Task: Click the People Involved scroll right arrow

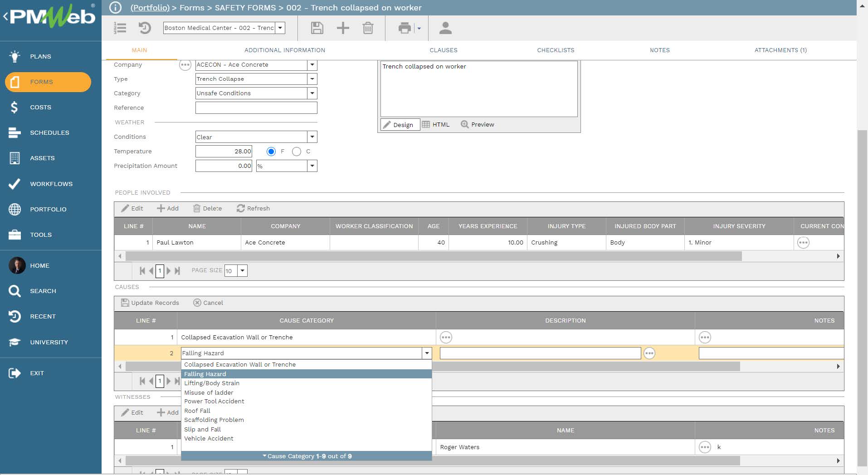Action: [x=838, y=256]
